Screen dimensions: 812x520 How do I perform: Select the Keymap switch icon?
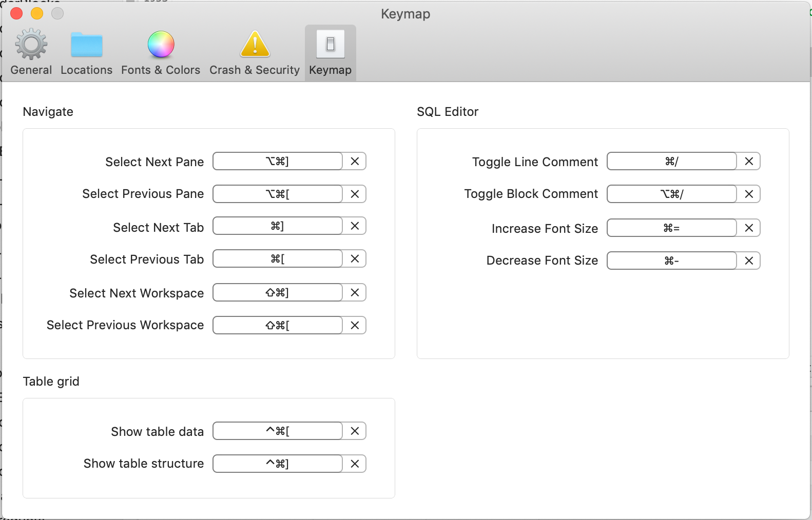pos(331,44)
